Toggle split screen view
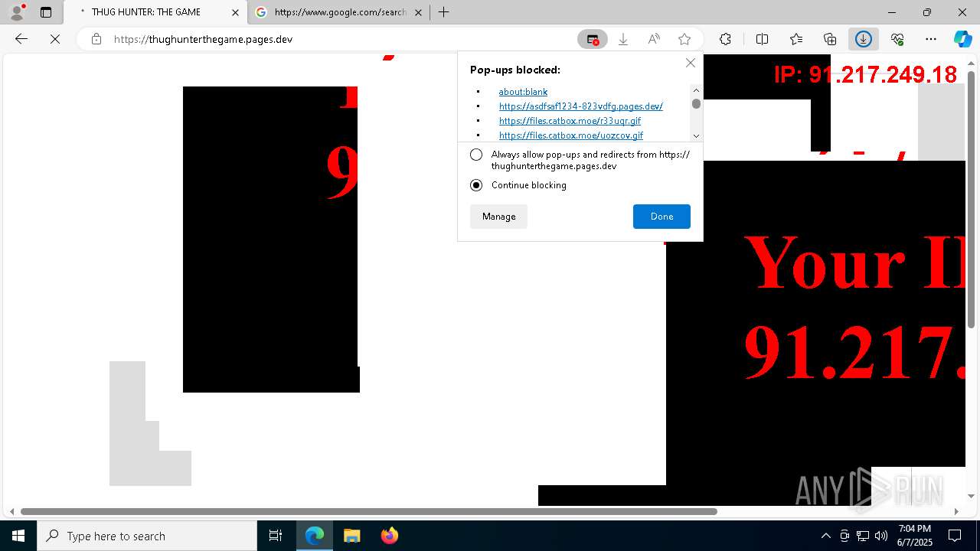Screen dimensions: 980x551 coord(763,39)
